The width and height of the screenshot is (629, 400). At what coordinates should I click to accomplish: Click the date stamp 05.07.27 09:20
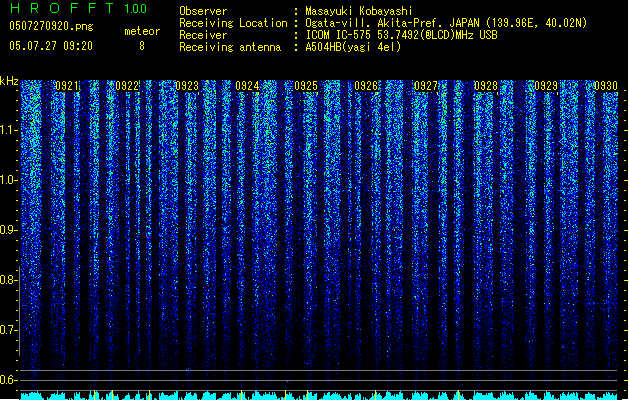(51, 46)
